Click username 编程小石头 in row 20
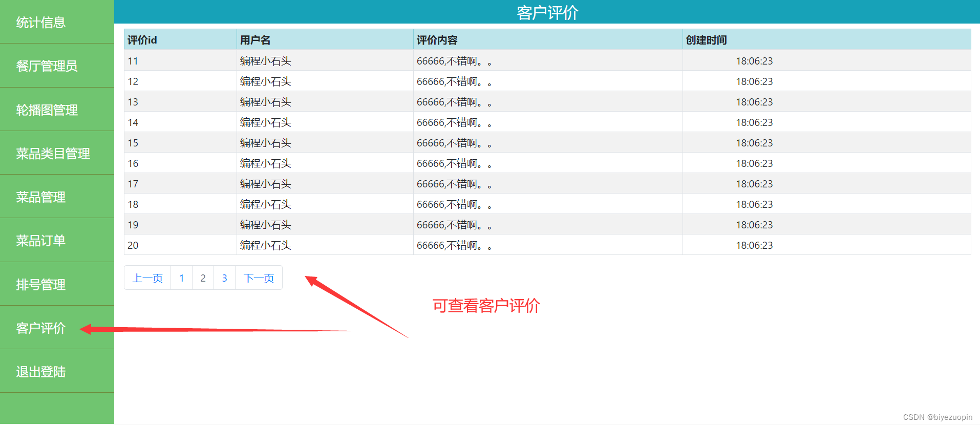This screenshot has width=980, height=426. click(x=266, y=245)
